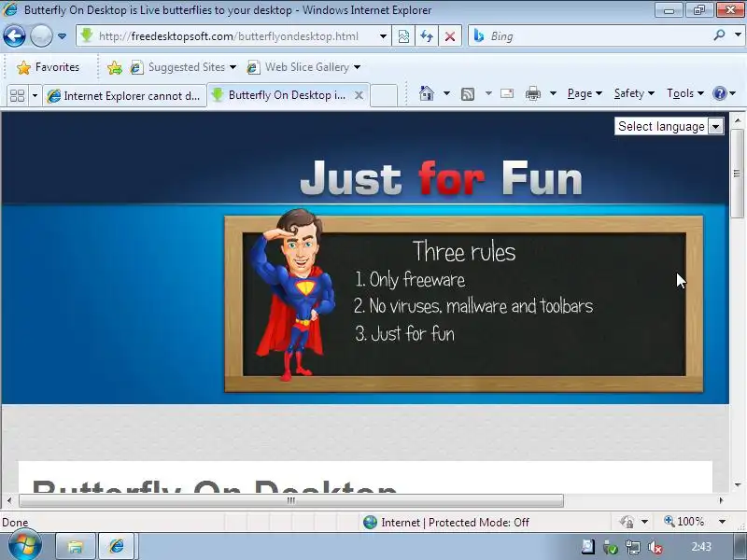Click the address bar URL field
747x560 pixels.
click(229, 36)
